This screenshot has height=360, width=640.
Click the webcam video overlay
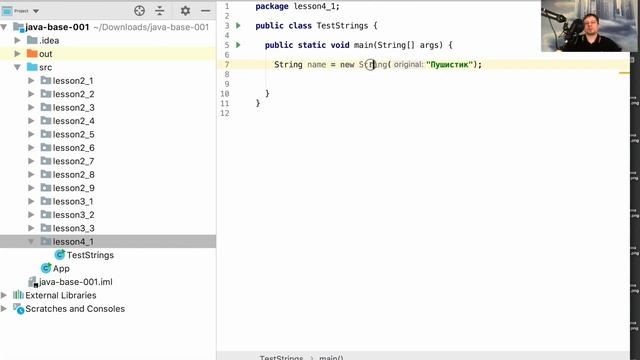[x=590, y=26]
